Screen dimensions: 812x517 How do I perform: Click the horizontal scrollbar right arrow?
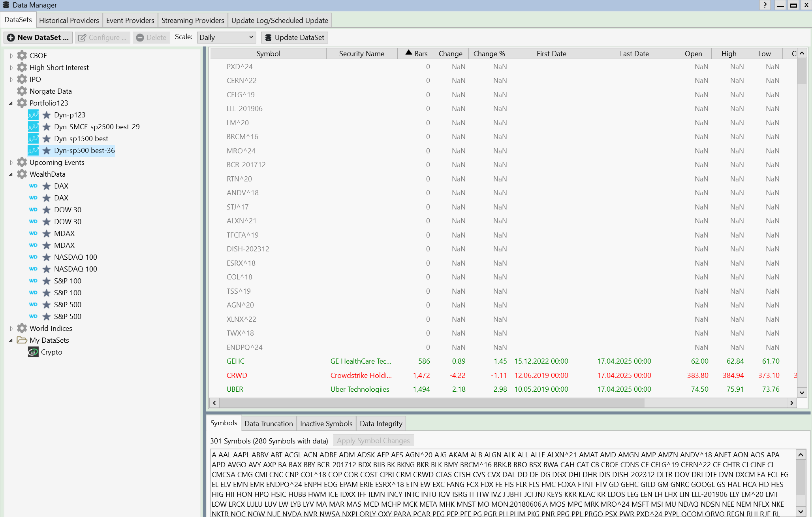(791, 403)
